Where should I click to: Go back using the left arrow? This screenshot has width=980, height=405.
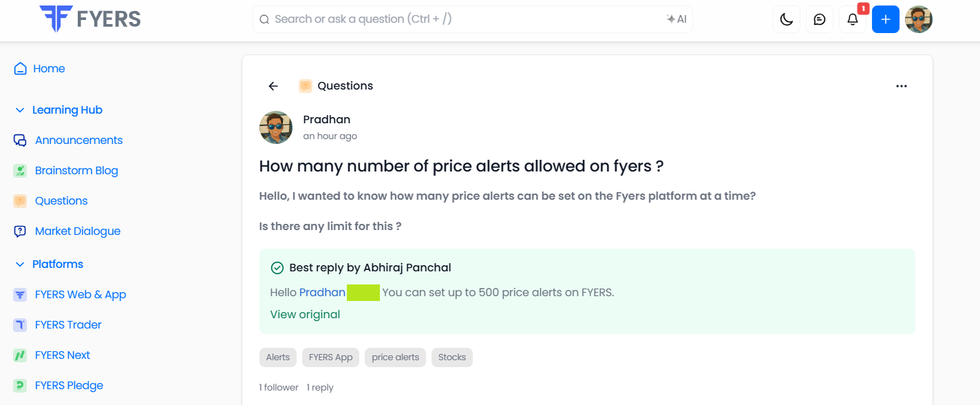pos(273,86)
